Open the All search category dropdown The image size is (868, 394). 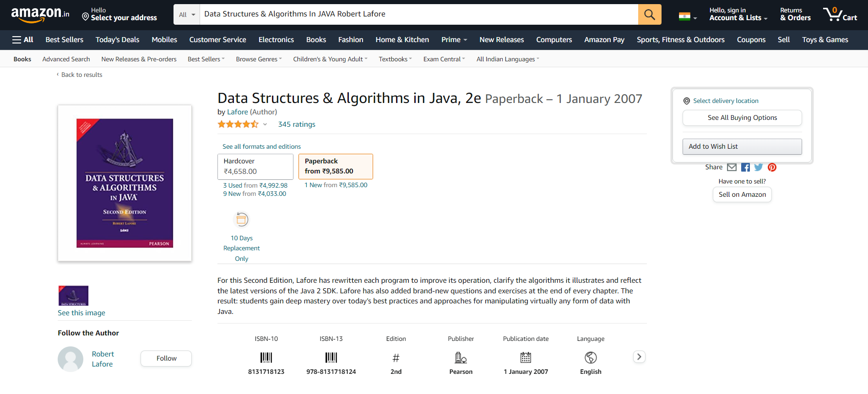click(187, 15)
